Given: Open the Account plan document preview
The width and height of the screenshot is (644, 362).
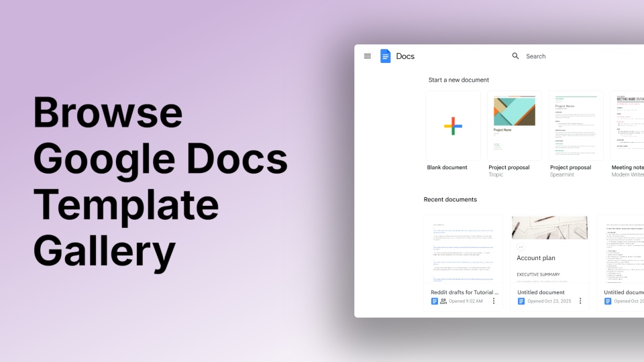Looking at the screenshot, I should [x=549, y=249].
